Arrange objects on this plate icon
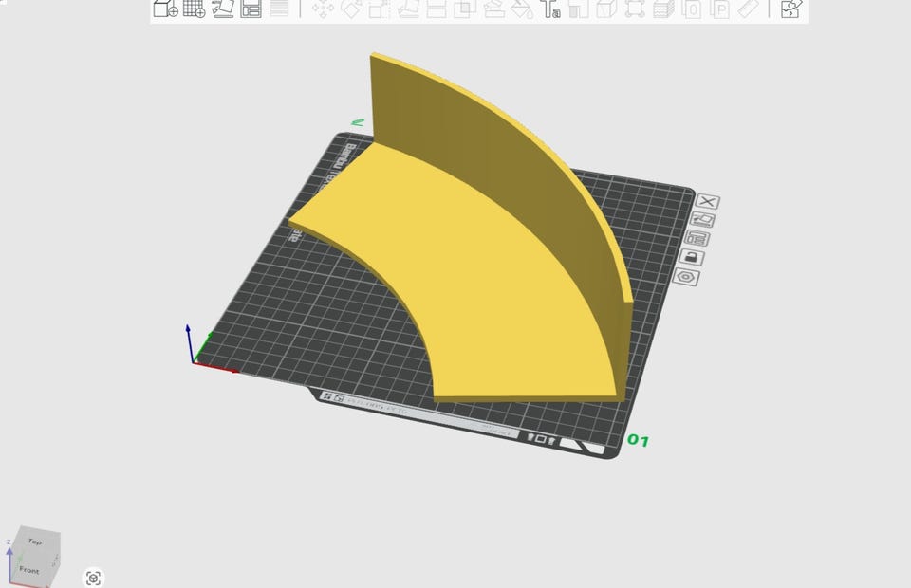The image size is (911, 588). (x=697, y=238)
